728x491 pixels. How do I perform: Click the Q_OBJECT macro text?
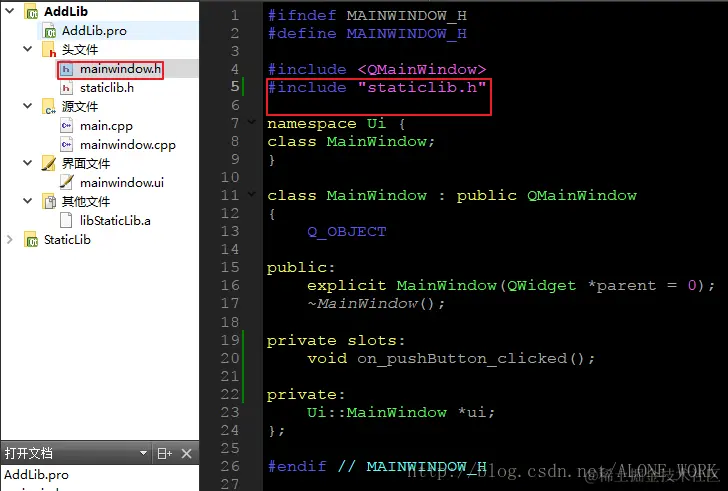346,232
